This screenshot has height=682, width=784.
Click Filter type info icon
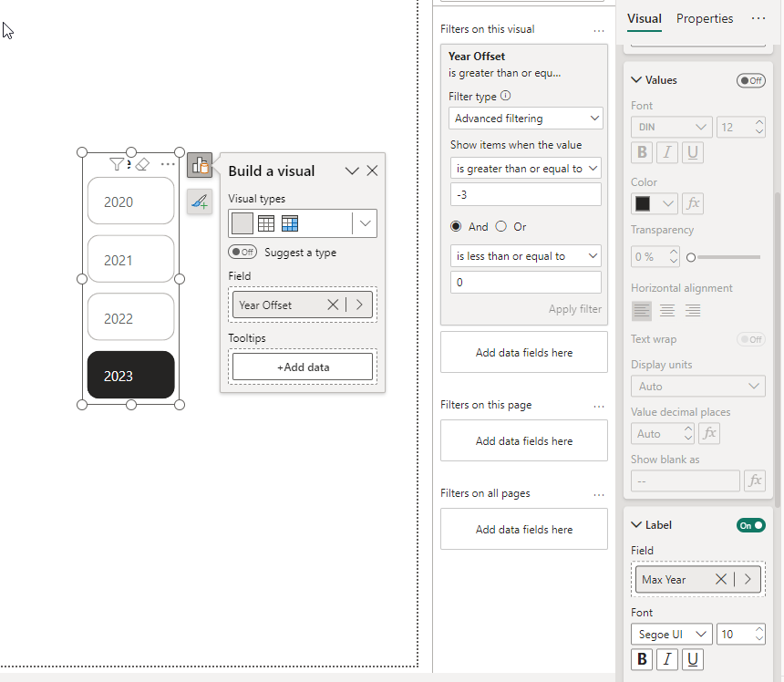pyautogui.click(x=506, y=96)
